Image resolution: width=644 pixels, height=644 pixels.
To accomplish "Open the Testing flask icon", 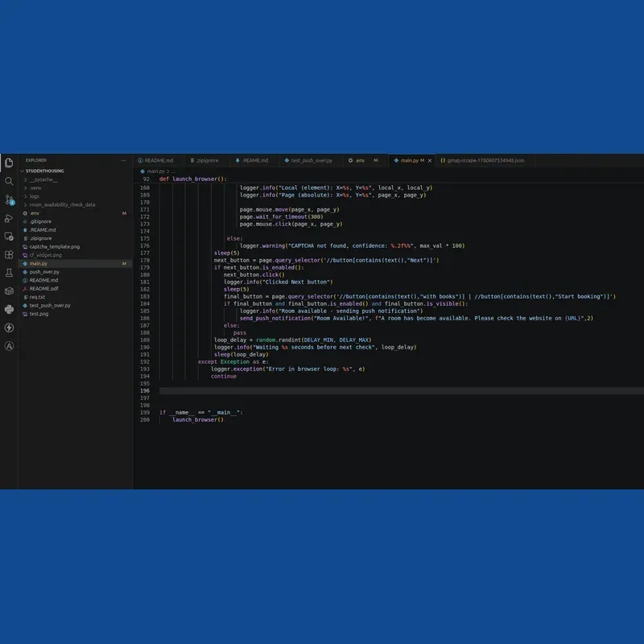I will coord(9,273).
